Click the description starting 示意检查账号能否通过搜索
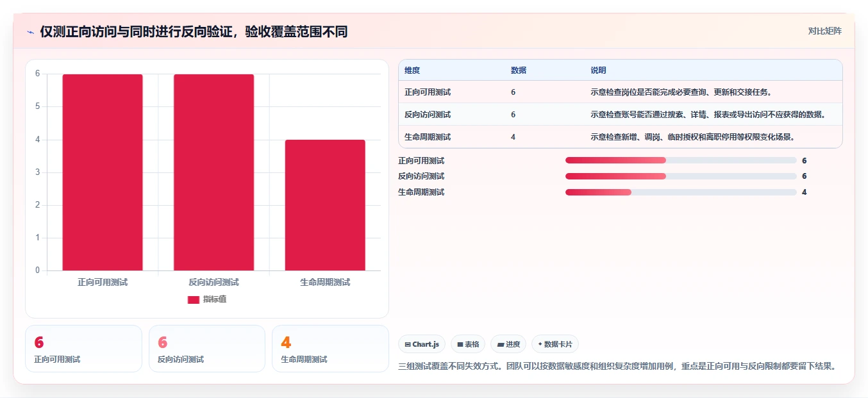Screen dimensions: 868x398 pos(708,115)
